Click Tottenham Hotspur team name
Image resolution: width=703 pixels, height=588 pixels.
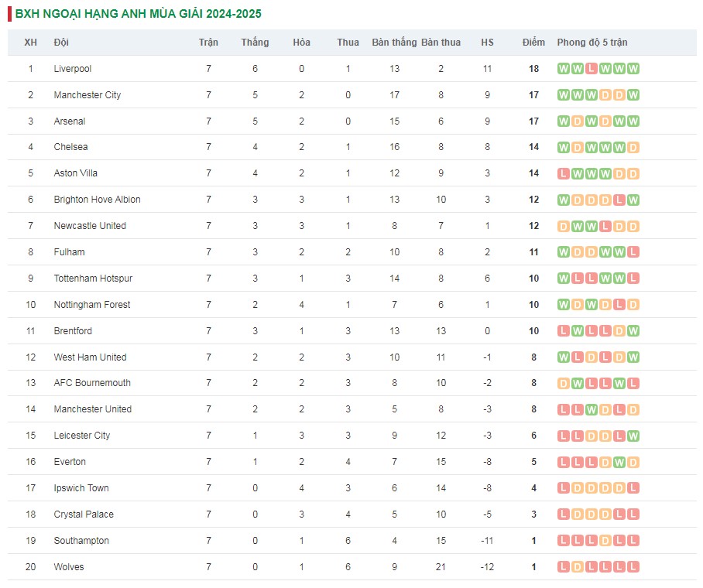(x=93, y=279)
